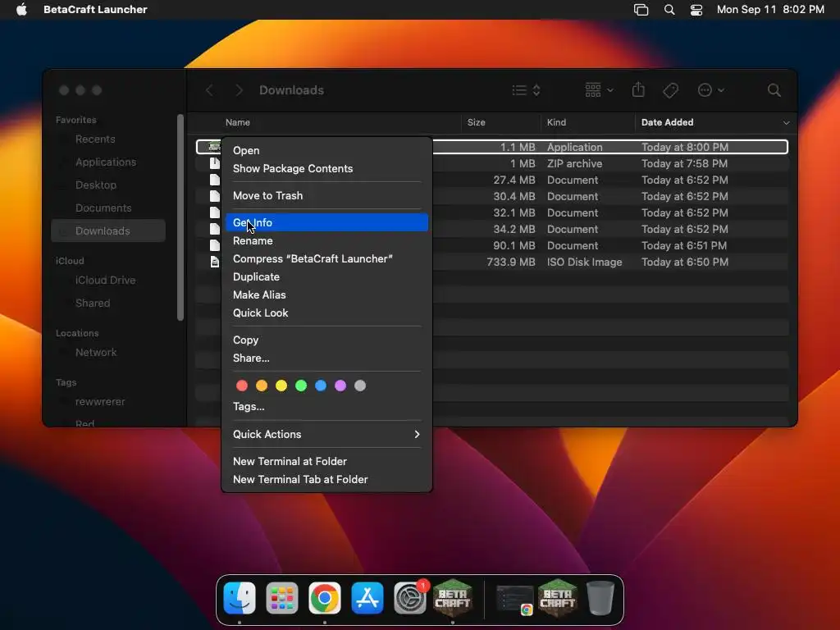Open the Apple menu
The width and height of the screenshot is (840, 630).
point(21,9)
